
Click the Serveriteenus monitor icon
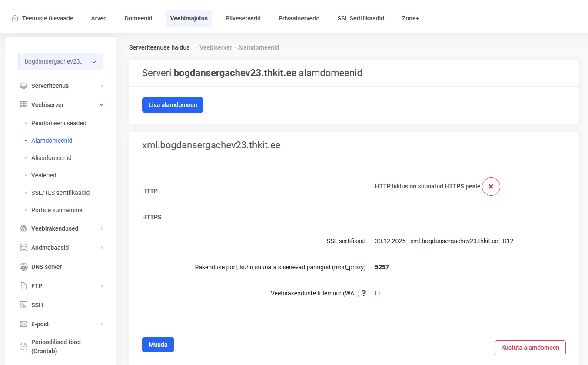pyautogui.click(x=23, y=86)
